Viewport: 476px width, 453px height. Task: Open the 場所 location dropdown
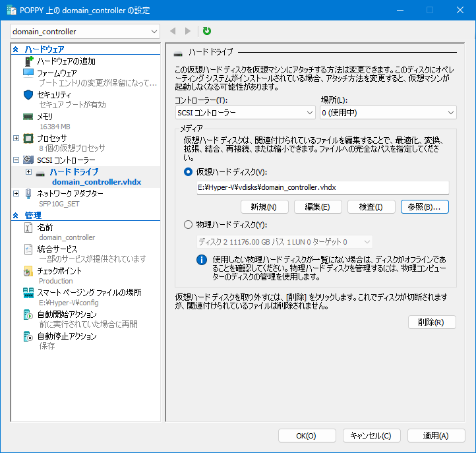(388, 113)
